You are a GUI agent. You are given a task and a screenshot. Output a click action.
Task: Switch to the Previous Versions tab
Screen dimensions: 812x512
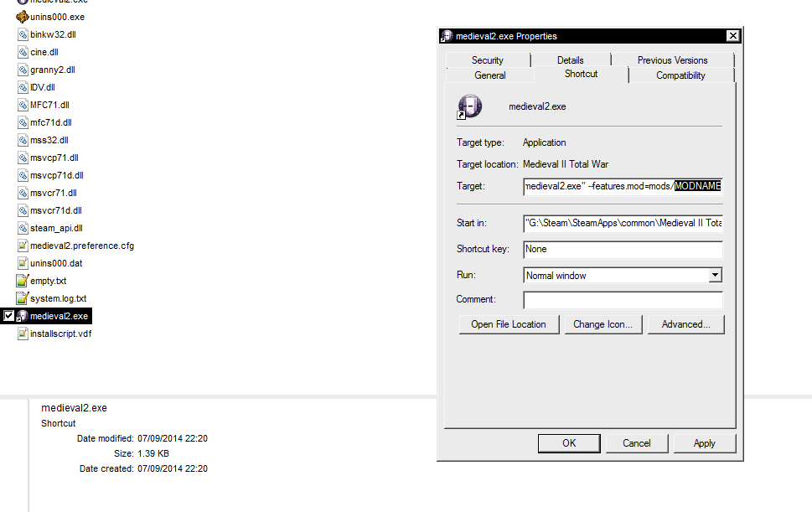click(x=672, y=60)
